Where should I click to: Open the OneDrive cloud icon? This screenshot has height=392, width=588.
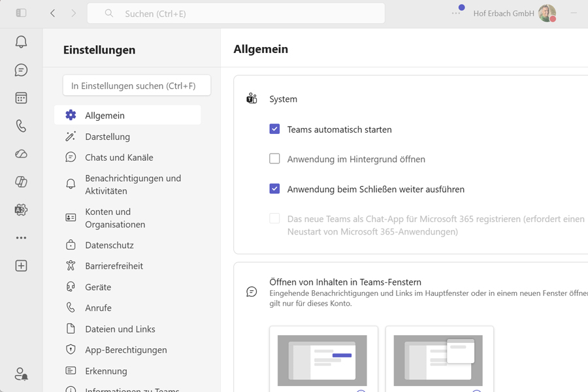[21, 154]
